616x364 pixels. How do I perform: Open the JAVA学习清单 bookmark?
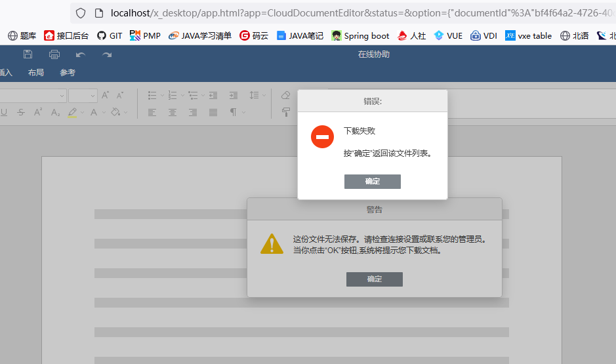coord(200,35)
